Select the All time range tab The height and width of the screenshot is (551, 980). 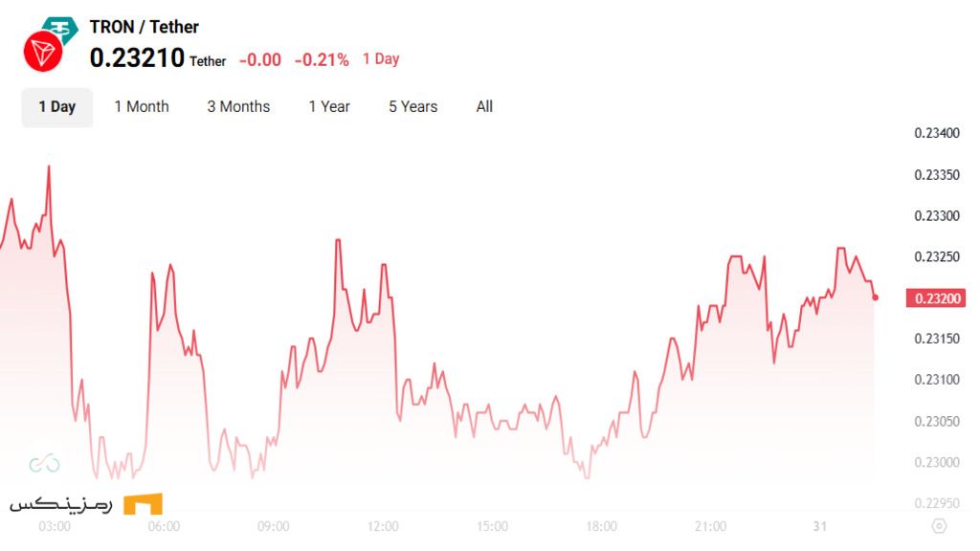[x=484, y=107]
